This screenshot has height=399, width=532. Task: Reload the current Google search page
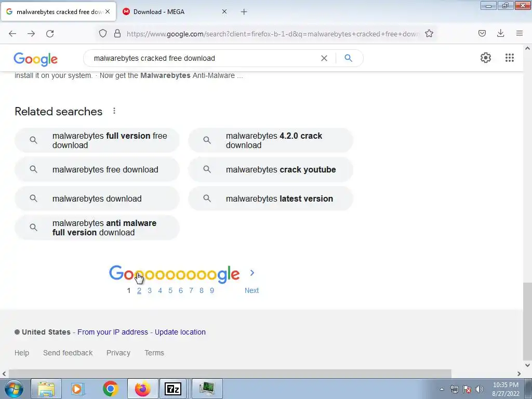pos(50,33)
